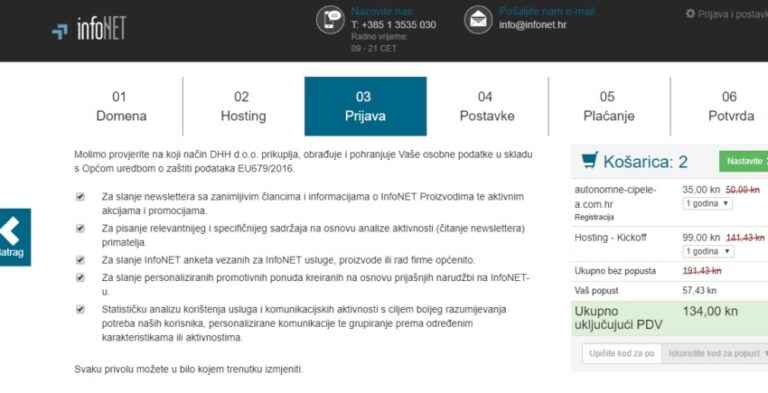Viewport: 768px width, 393px height.
Task: Click the 134,00 kn total amount
Action: pyautogui.click(x=710, y=311)
